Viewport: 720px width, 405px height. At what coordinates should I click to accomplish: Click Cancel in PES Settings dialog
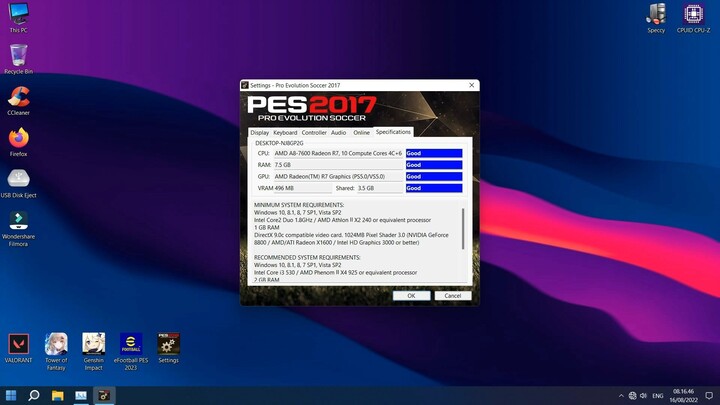(x=453, y=296)
